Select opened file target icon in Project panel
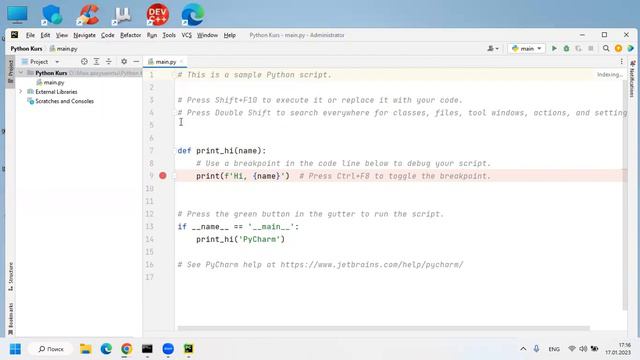The height and width of the screenshot is (360, 640). click(x=84, y=62)
